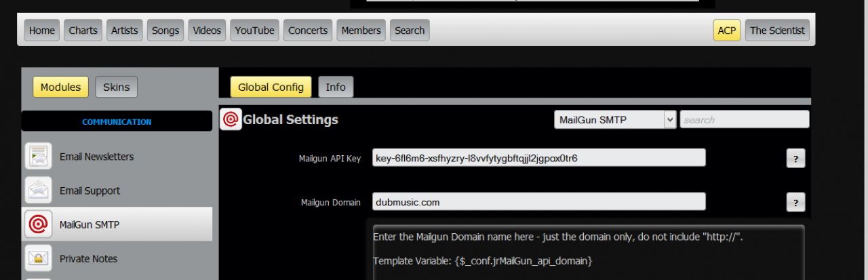Select the Modules tab

pos(60,87)
